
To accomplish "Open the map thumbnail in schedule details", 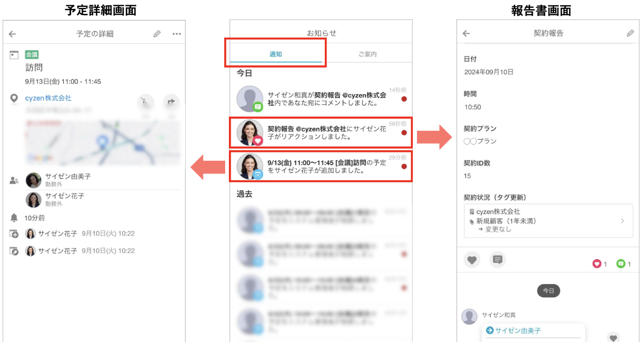I will tap(102, 142).
